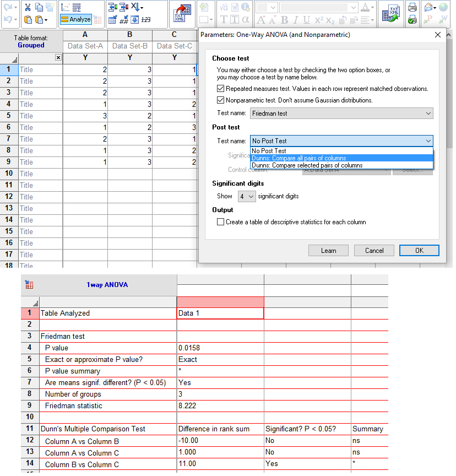The image size is (456, 476).
Task: Click the 1way ANOVA results title
Action: click(107, 285)
